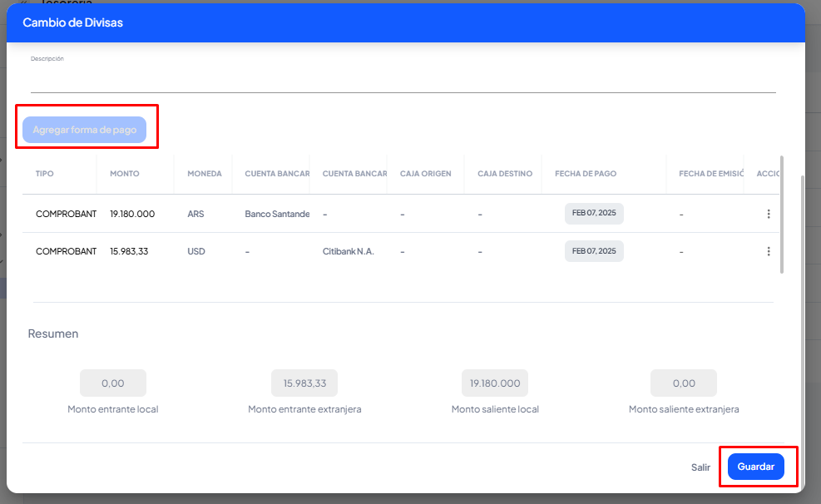
Task: Sort by the TIPO column header
Action: coord(45,174)
